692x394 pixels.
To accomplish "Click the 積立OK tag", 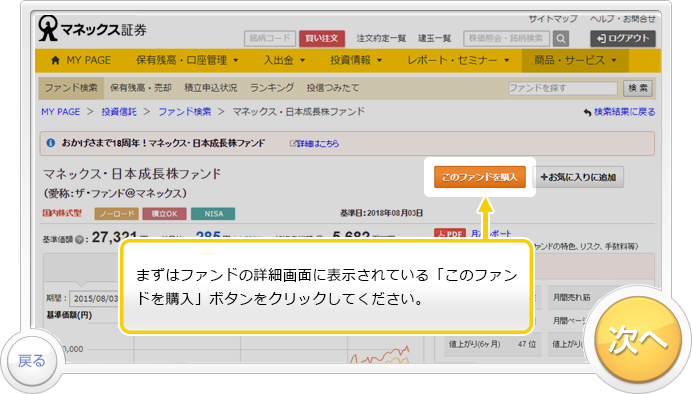I will [x=165, y=214].
